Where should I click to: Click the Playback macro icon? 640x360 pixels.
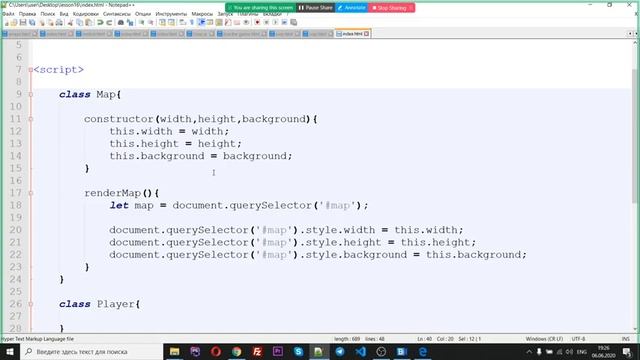[x=275, y=22]
